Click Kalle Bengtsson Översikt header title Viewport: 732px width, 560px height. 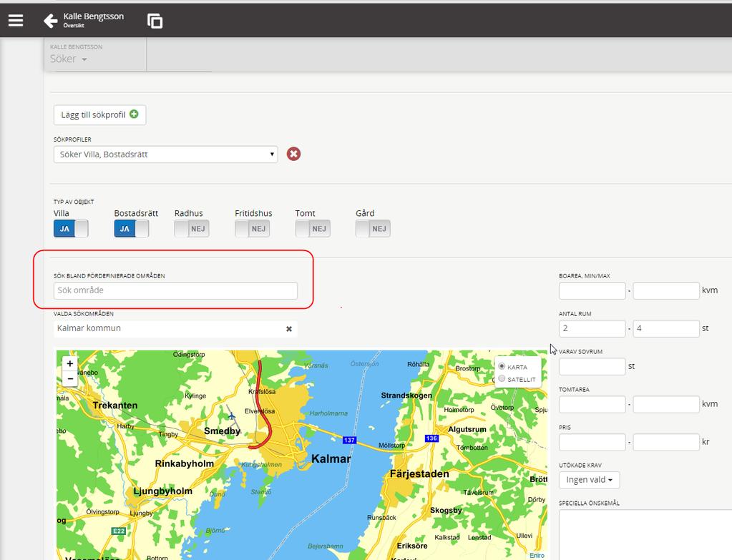(93, 19)
